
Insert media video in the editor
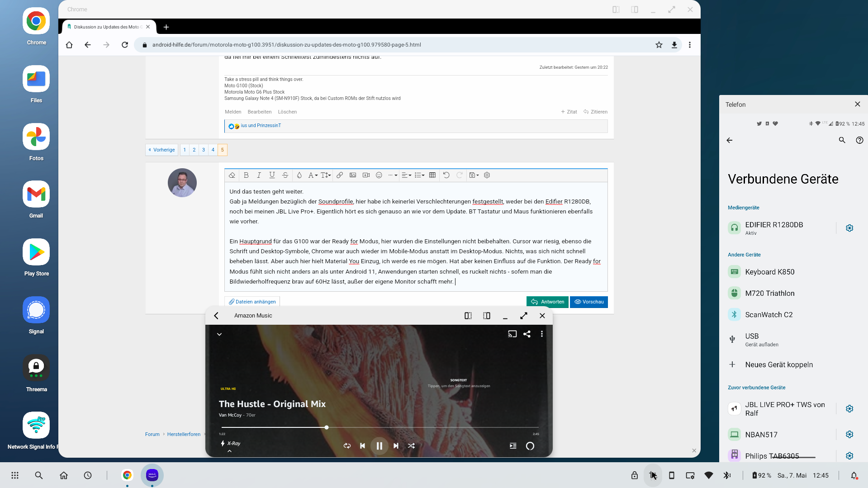(366, 175)
